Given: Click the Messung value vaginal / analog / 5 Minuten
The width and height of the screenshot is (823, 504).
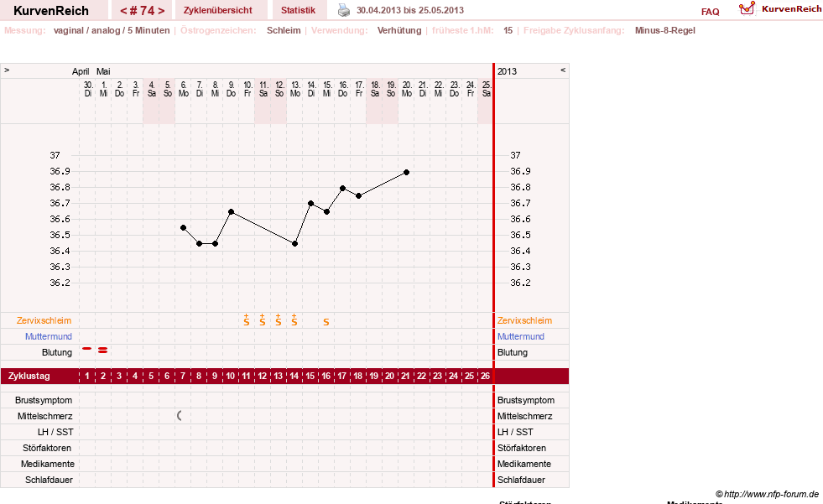Looking at the screenshot, I should point(112,30).
